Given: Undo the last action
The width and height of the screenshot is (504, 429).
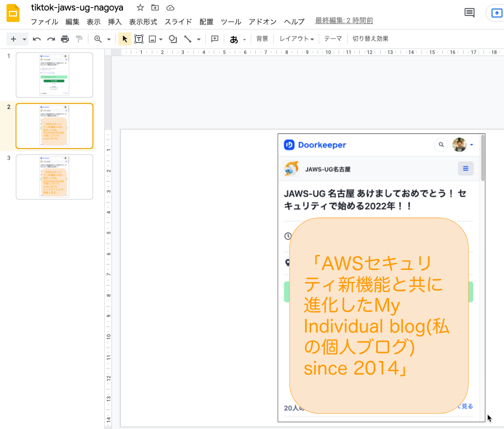Looking at the screenshot, I should coord(36,39).
